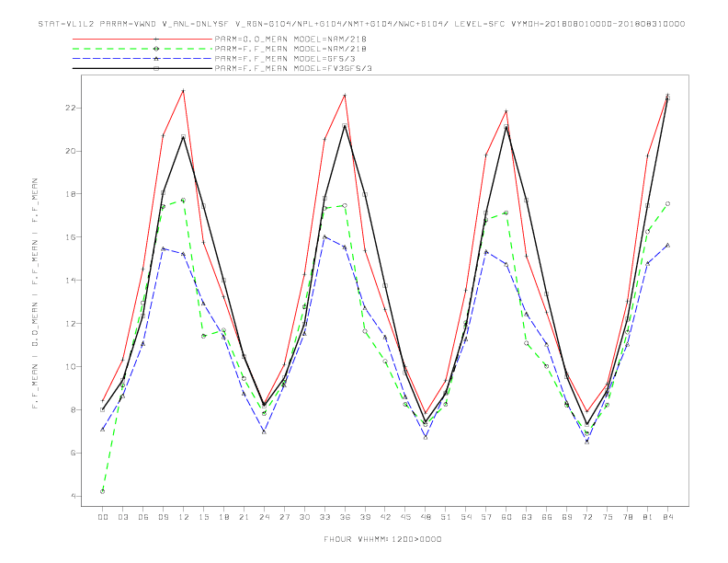
Task: Click x-axis tick label 36
Action: (345, 517)
